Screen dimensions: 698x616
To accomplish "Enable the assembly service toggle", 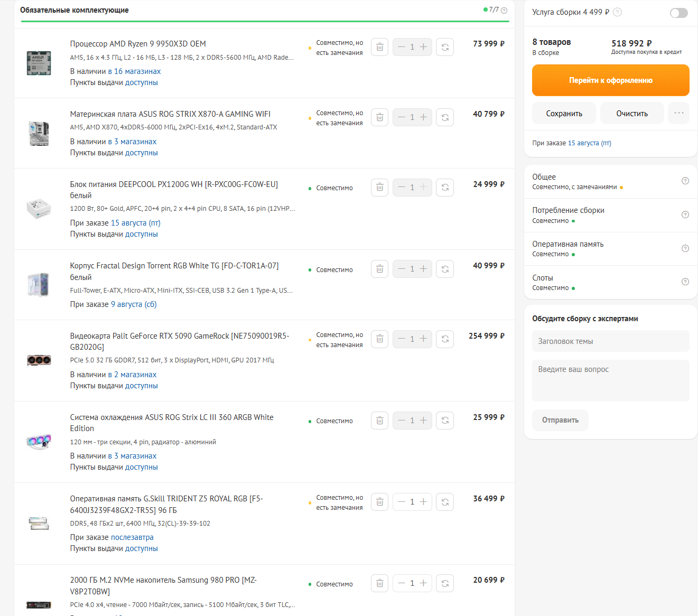I will (x=678, y=13).
